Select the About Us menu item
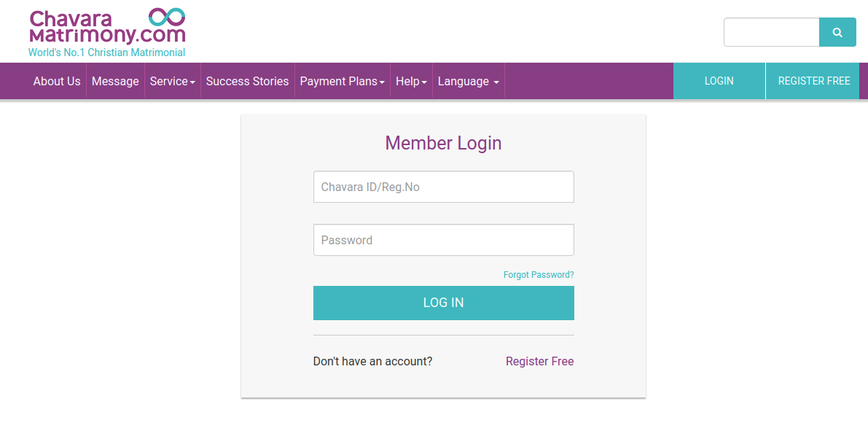Screen dimensions: 868x423 [x=56, y=81]
